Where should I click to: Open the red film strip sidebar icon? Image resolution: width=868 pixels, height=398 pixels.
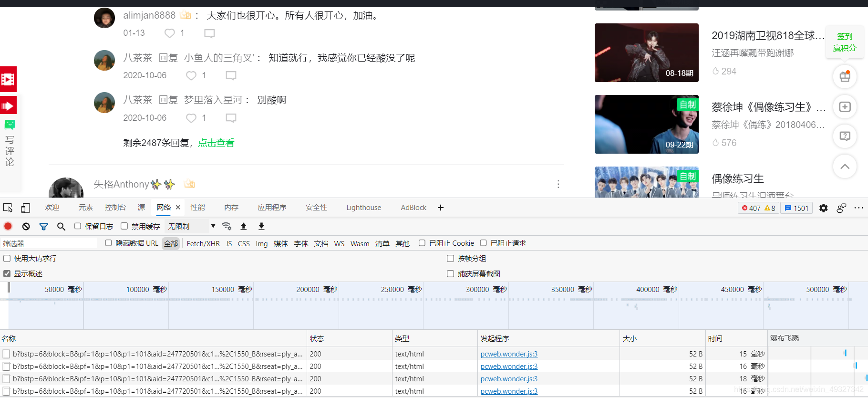pos(8,79)
